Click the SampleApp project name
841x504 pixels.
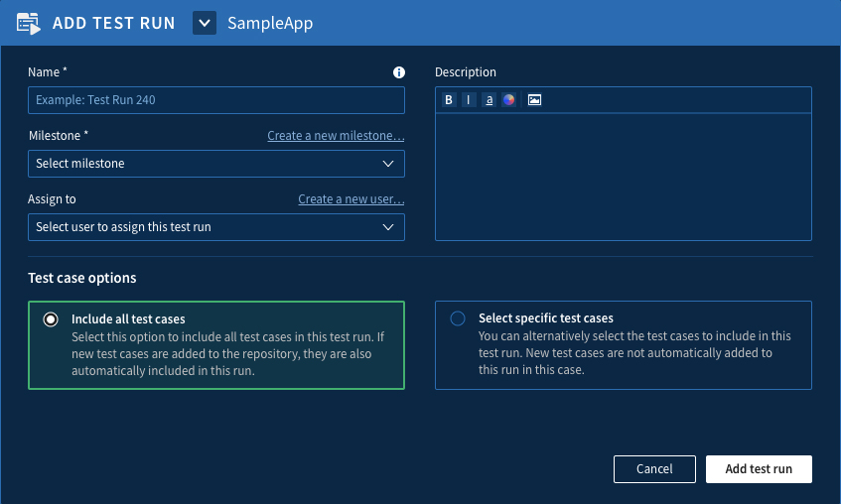tap(270, 23)
